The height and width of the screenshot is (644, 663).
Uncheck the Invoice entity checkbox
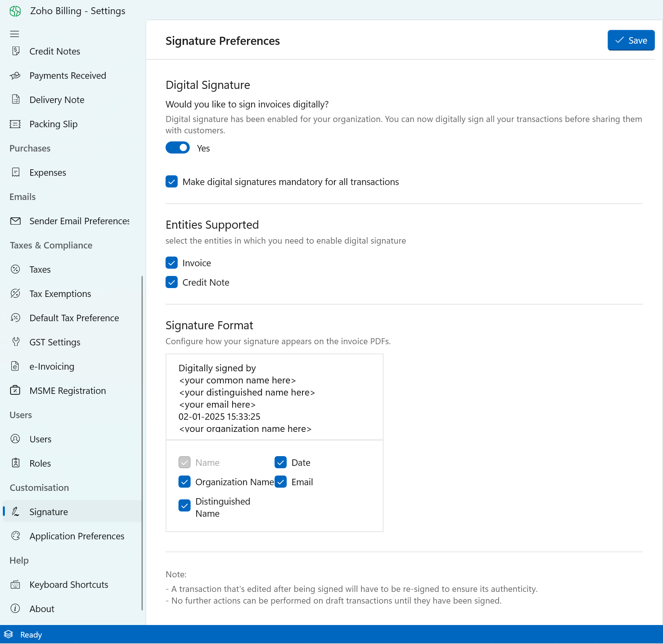[172, 263]
